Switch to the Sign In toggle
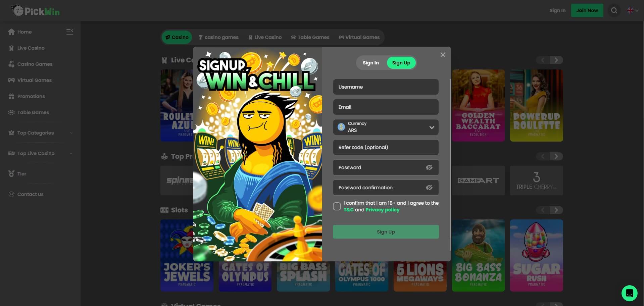The height and width of the screenshot is (306, 644). click(370, 63)
